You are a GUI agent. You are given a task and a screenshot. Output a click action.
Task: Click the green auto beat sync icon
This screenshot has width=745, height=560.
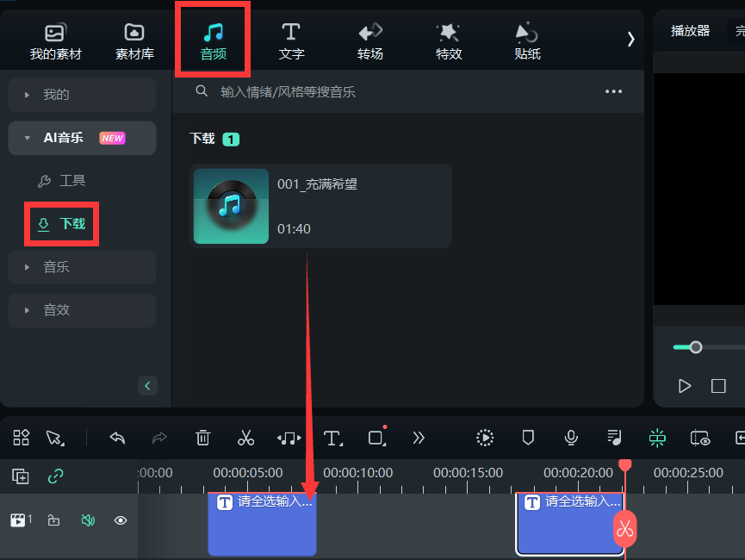(x=657, y=438)
